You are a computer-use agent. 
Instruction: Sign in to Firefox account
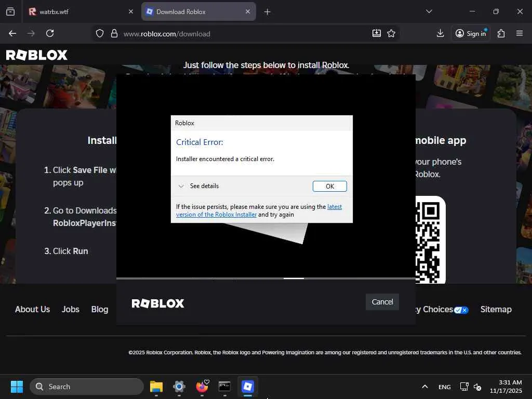coord(471,33)
